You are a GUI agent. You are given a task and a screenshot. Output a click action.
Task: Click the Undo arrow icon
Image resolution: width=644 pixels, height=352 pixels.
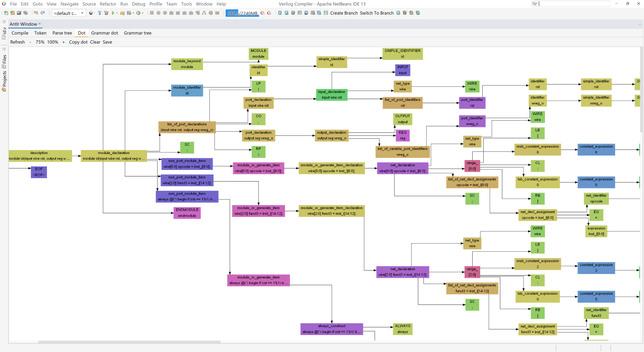coord(36,13)
